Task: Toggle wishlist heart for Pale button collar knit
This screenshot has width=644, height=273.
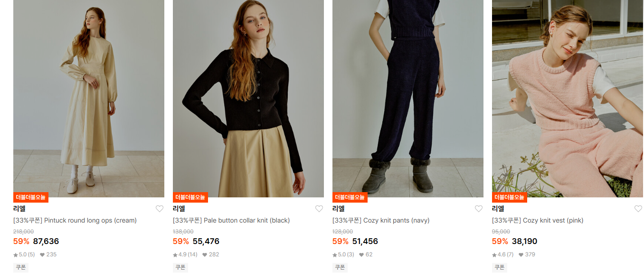Action: click(319, 209)
